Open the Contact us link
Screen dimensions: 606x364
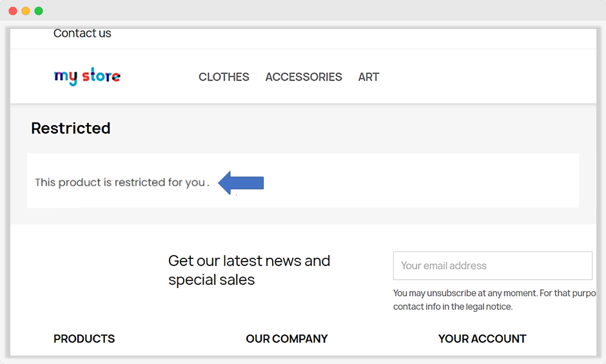pyautogui.click(x=82, y=34)
